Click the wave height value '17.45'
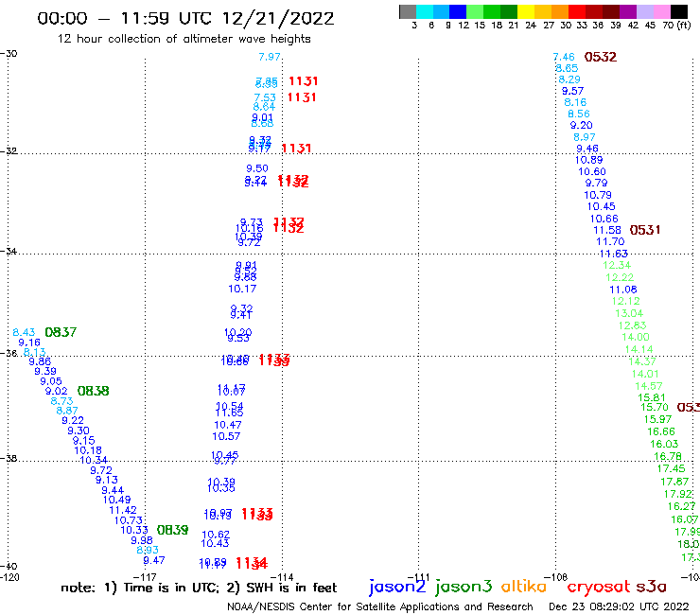Screen dimensions: 700x615 [x=671, y=468]
